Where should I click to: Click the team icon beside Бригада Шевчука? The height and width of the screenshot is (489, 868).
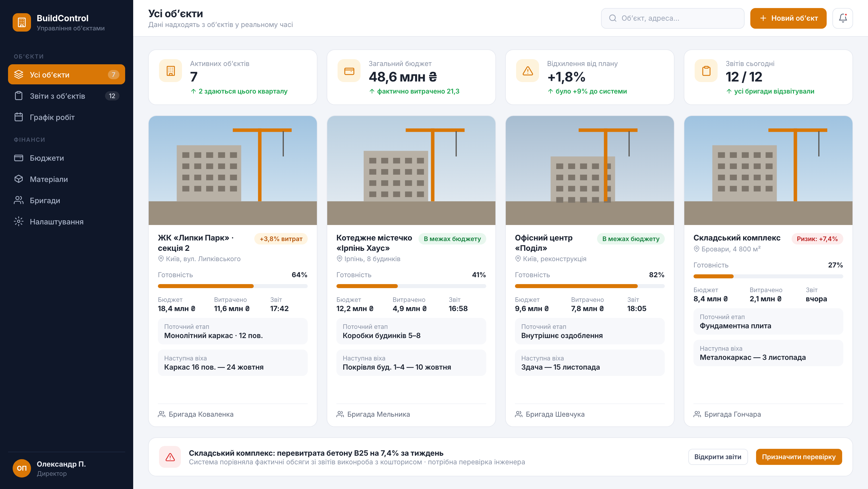coord(519,414)
